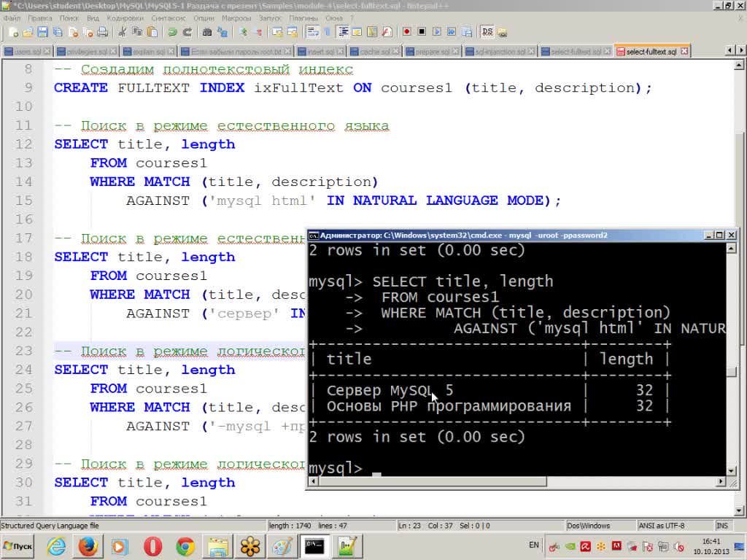Click the Redo arrow icon
The height and width of the screenshot is (560, 747).
coord(187,32)
